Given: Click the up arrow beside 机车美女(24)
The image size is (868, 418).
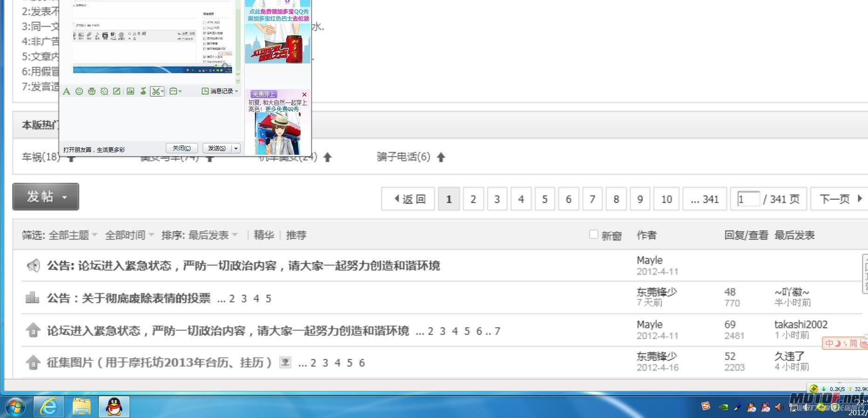Looking at the screenshot, I should (328, 158).
